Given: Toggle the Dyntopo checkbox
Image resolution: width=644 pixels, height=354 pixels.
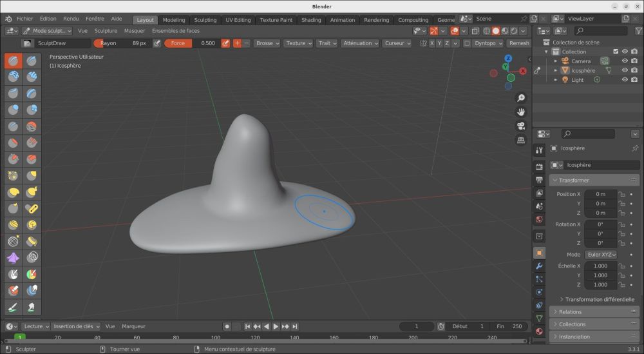Looking at the screenshot, I should point(467,43).
